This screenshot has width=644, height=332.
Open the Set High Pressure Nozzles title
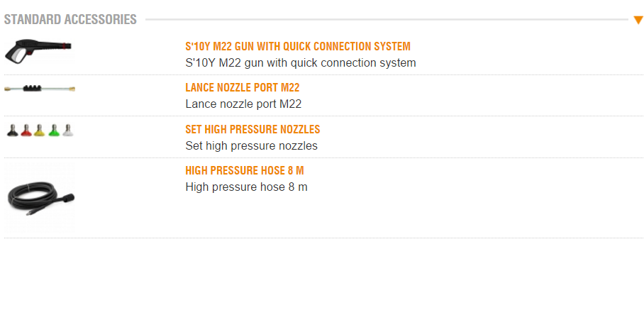click(252, 130)
